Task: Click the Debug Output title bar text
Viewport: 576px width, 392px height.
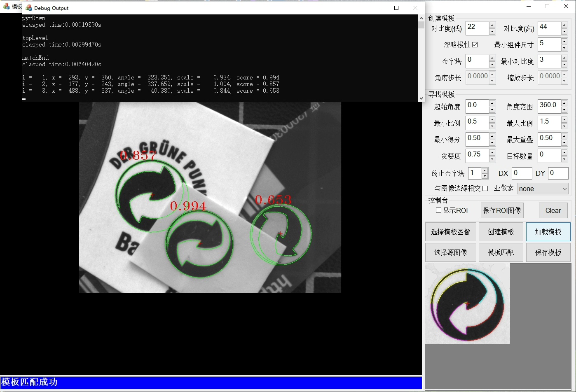Action: (52, 8)
